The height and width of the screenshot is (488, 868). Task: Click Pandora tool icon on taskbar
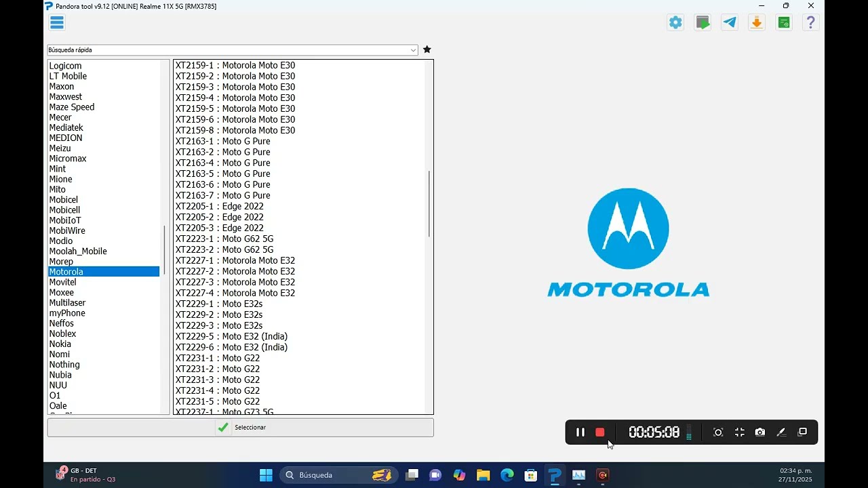pyautogui.click(x=555, y=475)
